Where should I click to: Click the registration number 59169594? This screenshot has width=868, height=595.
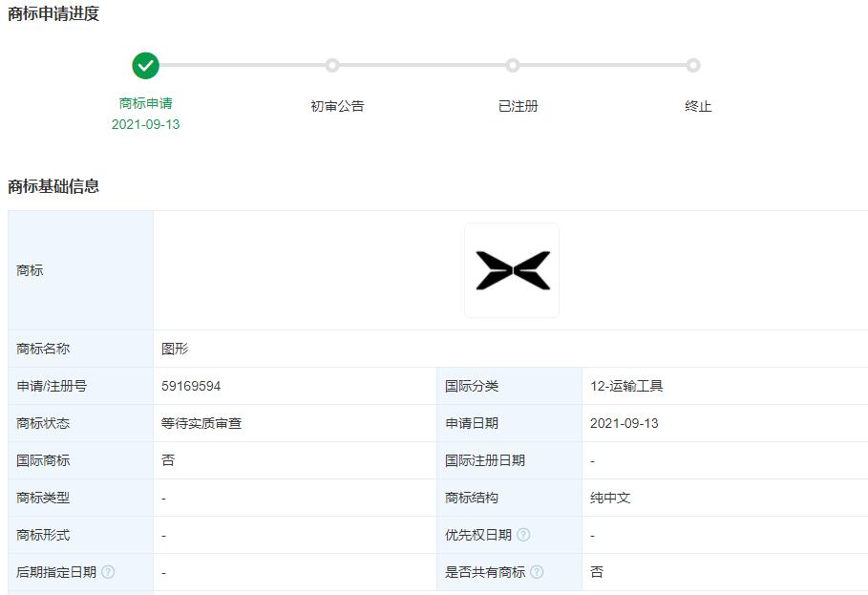[190, 385]
